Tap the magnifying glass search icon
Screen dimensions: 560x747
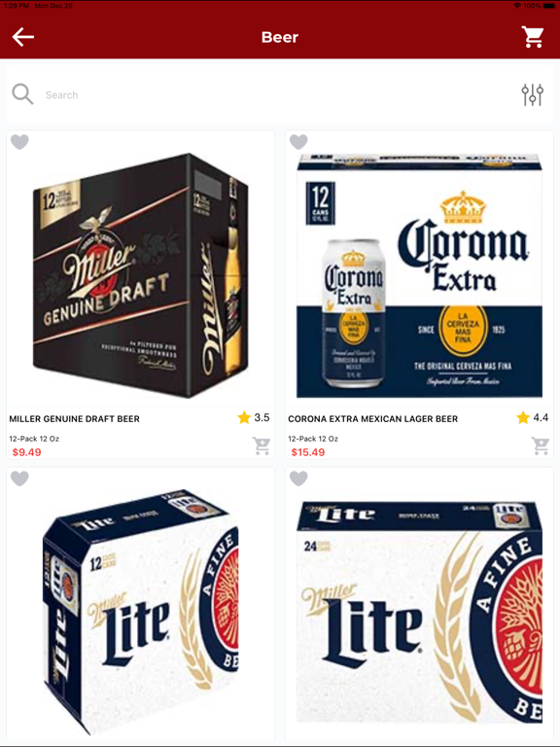(x=22, y=94)
